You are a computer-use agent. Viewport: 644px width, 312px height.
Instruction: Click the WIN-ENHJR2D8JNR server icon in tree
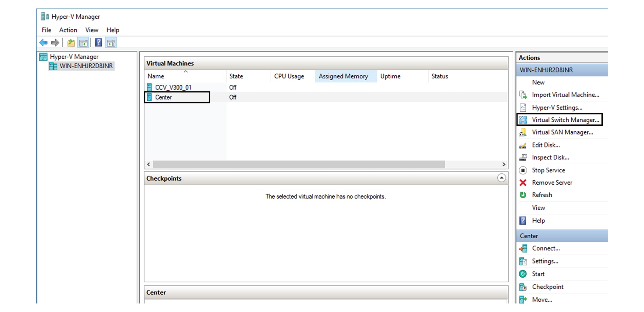[53, 66]
